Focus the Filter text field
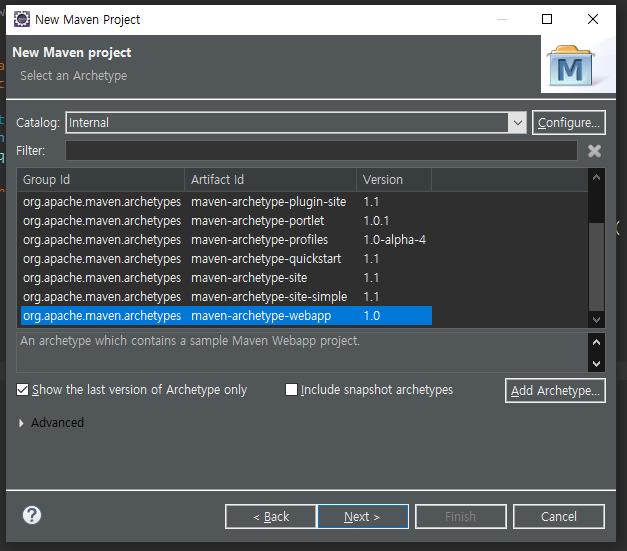The image size is (627, 551). coord(321,151)
